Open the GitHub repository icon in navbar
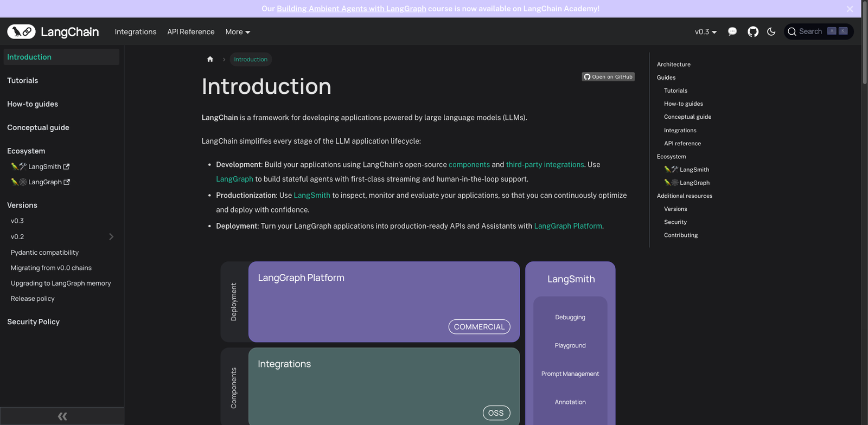This screenshot has width=868, height=425. point(753,31)
